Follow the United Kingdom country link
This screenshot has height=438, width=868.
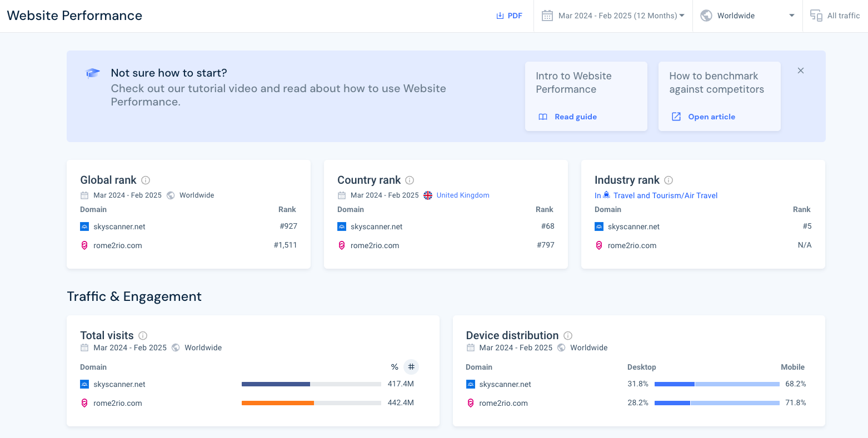tap(462, 195)
